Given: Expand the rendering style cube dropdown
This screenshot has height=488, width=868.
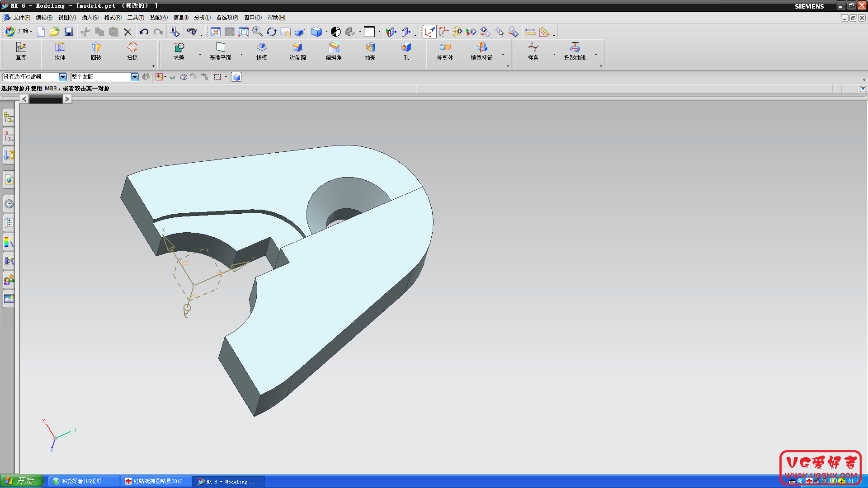Looking at the screenshot, I should 326,32.
